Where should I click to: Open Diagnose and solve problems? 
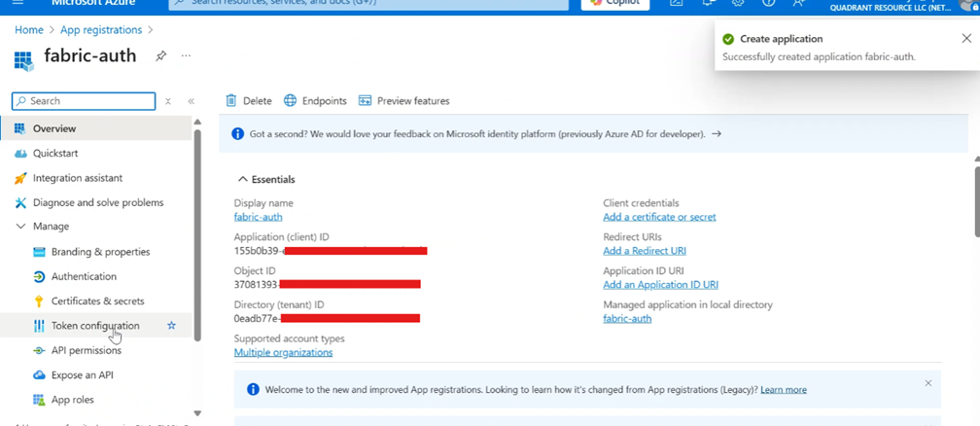click(96, 202)
